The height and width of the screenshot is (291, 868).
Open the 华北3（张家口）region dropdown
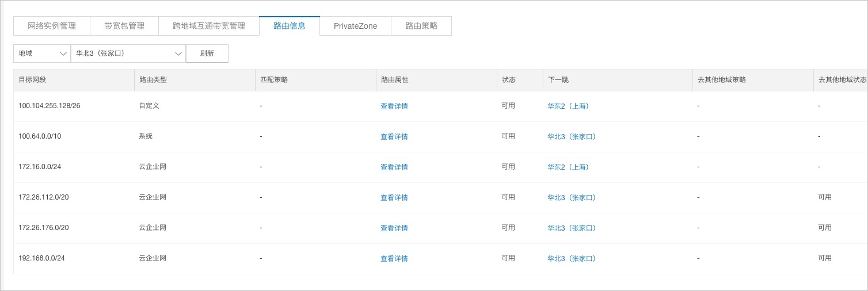(128, 53)
